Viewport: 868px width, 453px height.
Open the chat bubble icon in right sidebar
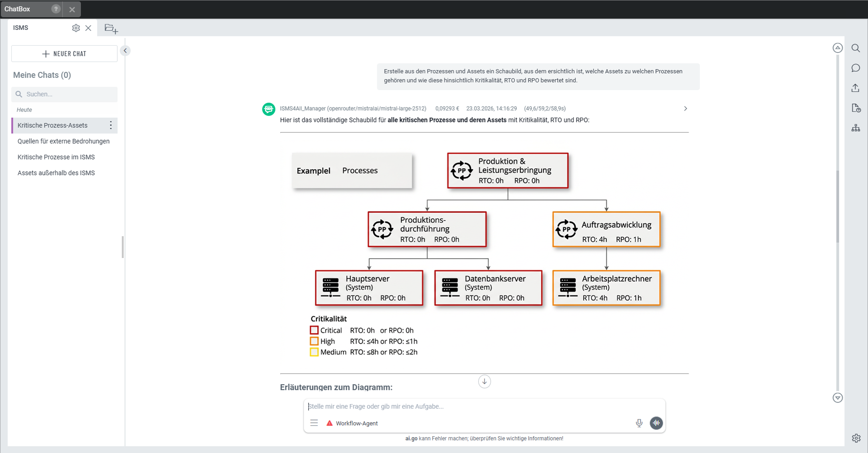click(855, 68)
